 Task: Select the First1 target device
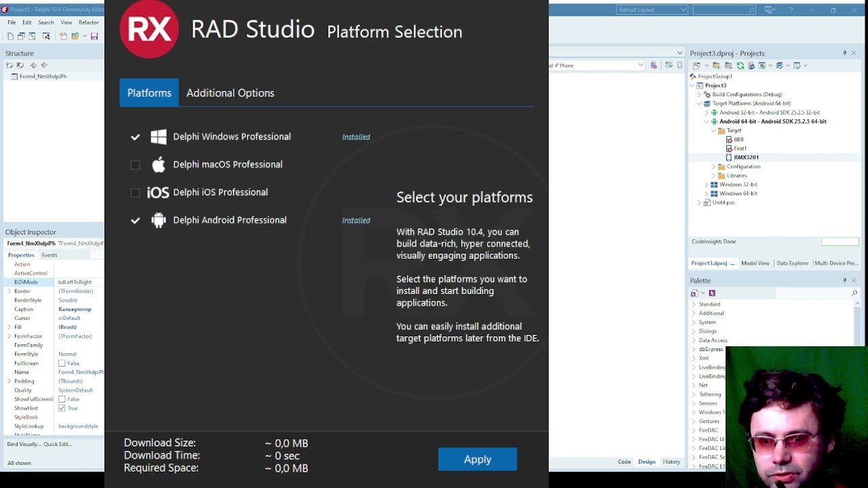(x=740, y=148)
